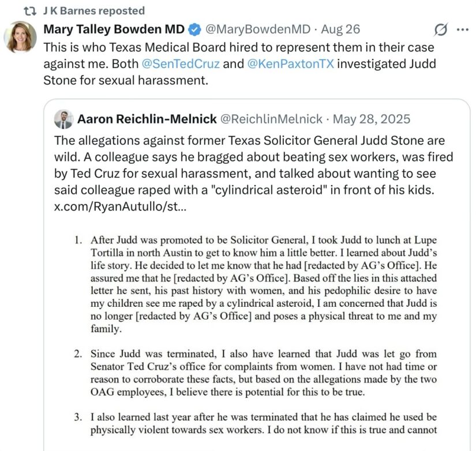The width and height of the screenshot is (476, 451).
Task: Open the May 28, 2025 timestamp
Action: [372, 119]
